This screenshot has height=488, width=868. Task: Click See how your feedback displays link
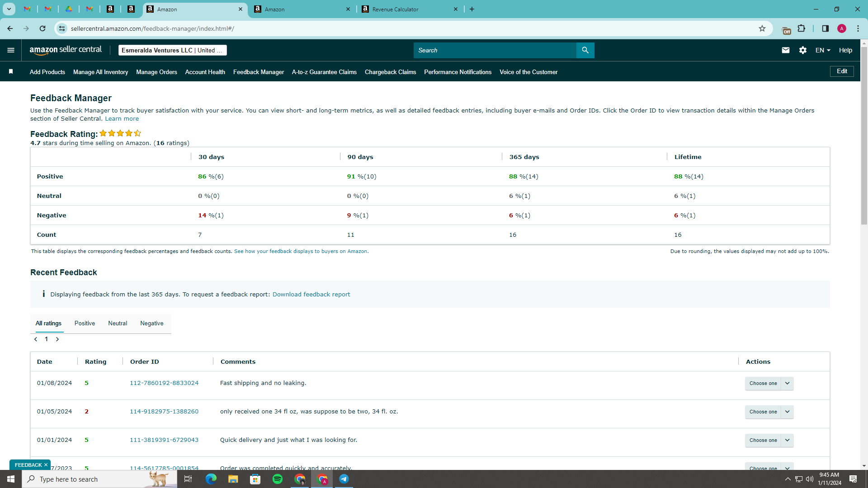[301, 251]
